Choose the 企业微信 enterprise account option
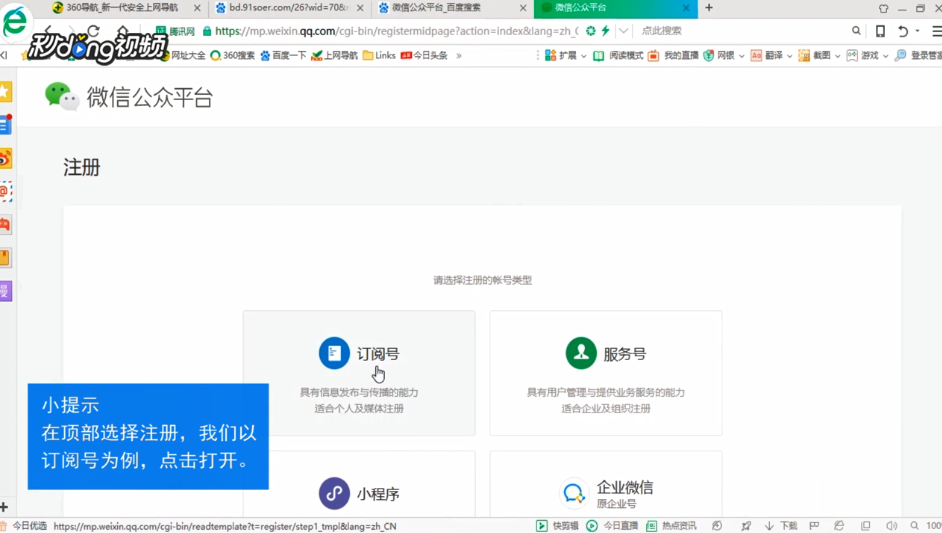The height and width of the screenshot is (533, 942). click(606, 484)
